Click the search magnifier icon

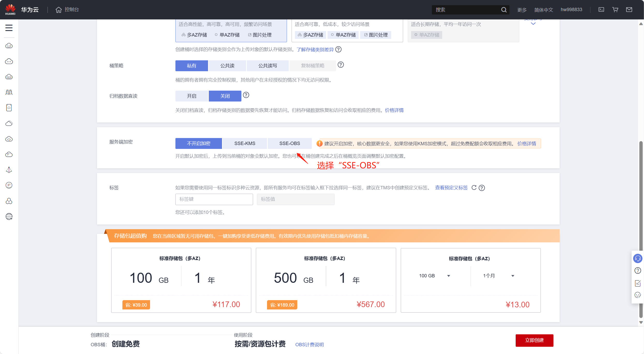(504, 10)
